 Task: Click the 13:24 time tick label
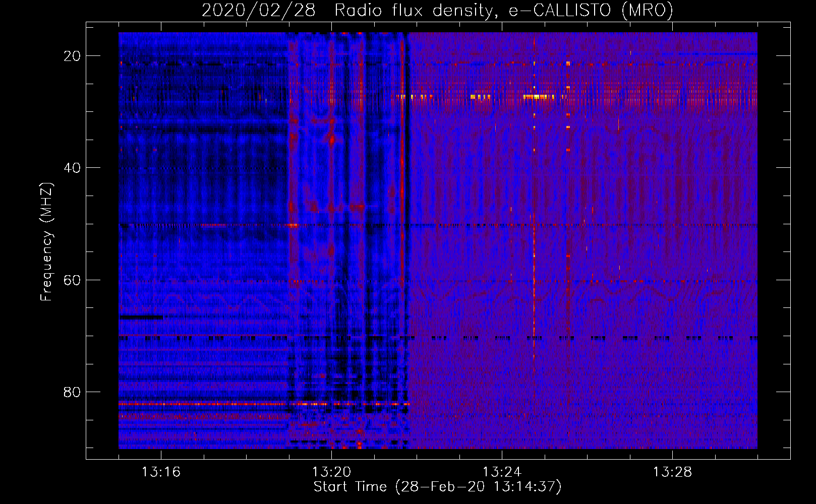tap(502, 472)
